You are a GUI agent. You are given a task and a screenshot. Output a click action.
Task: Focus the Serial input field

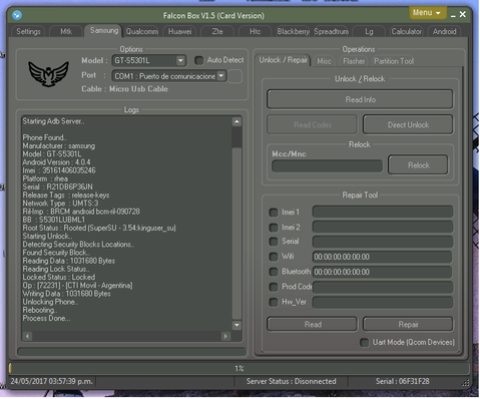point(382,242)
